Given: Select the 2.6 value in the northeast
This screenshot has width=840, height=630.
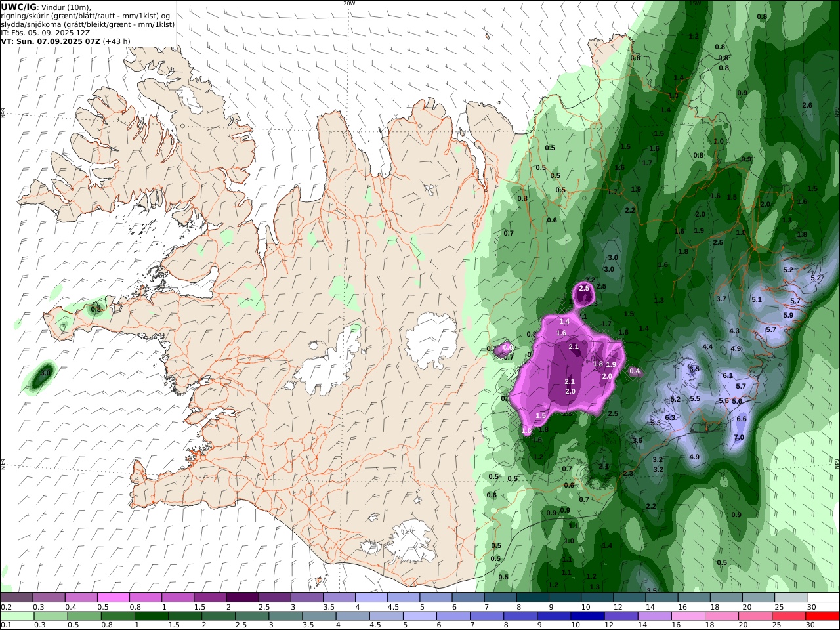Looking at the screenshot, I should click(807, 105).
